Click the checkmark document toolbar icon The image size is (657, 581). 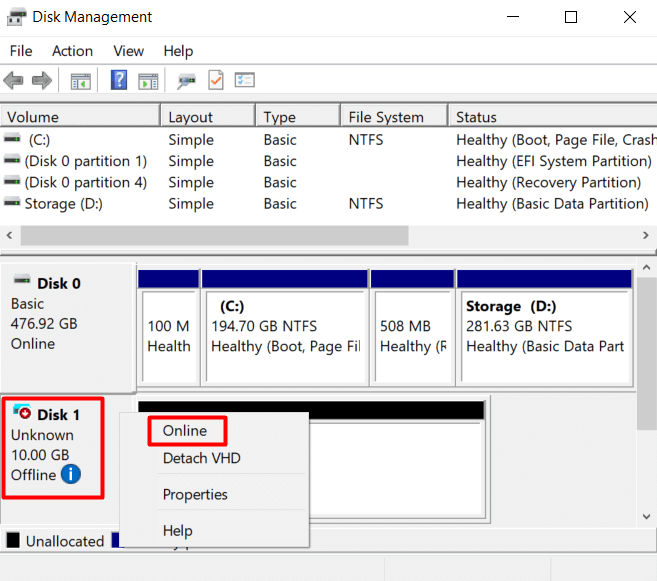pyautogui.click(x=215, y=81)
